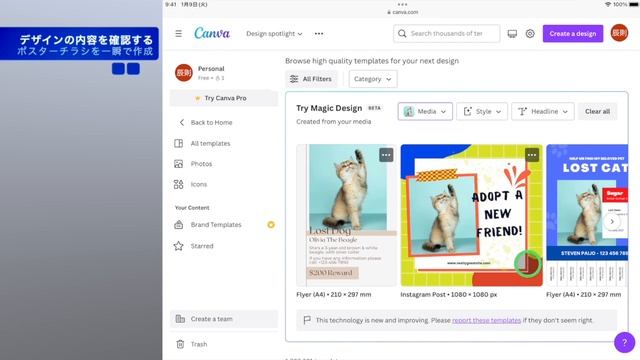This screenshot has height=360, width=640.
Task: Click Try Canva Pro button
Action: click(x=224, y=98)
